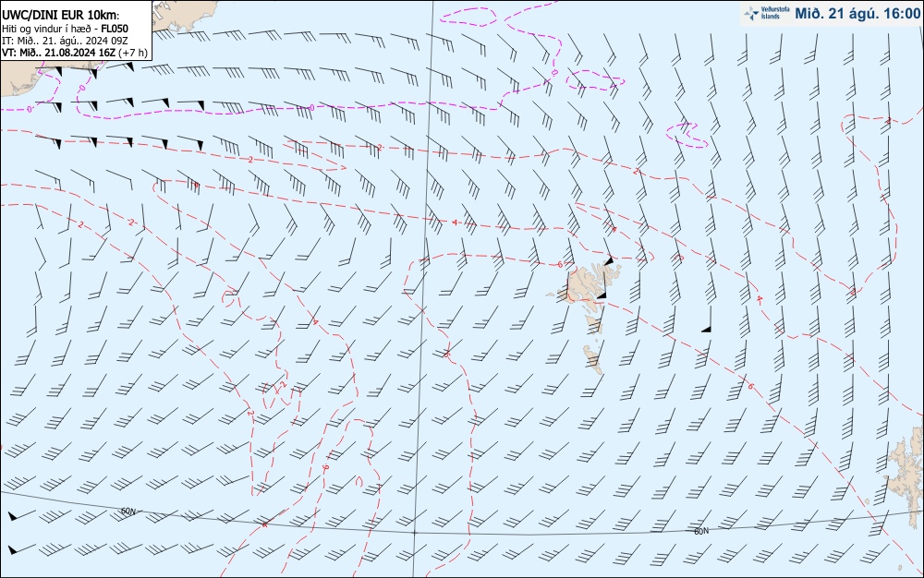Click the 60N label west of meridian line
The width and height of the screenshot is (924, 578).
click(128, 512)
